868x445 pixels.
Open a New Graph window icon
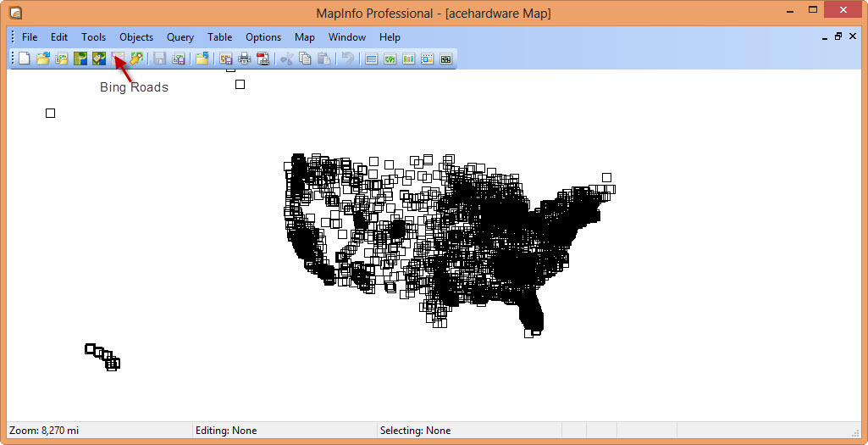pos(408,58)
